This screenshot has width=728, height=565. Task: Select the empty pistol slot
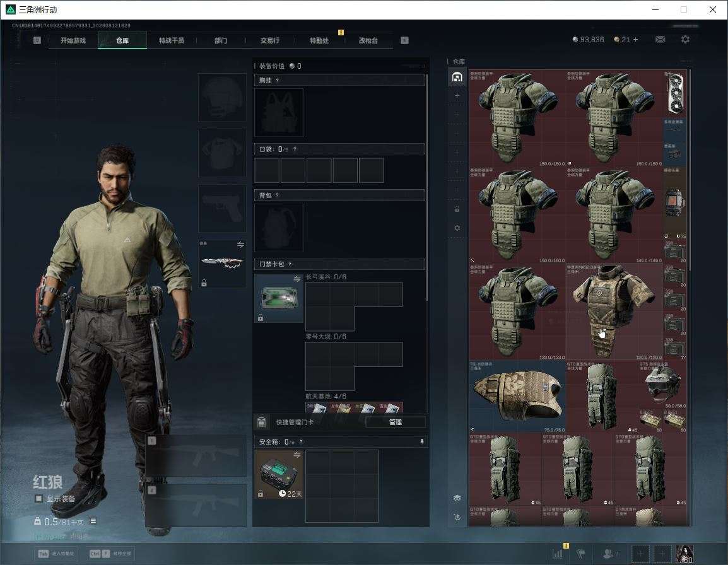coord(222,209)
